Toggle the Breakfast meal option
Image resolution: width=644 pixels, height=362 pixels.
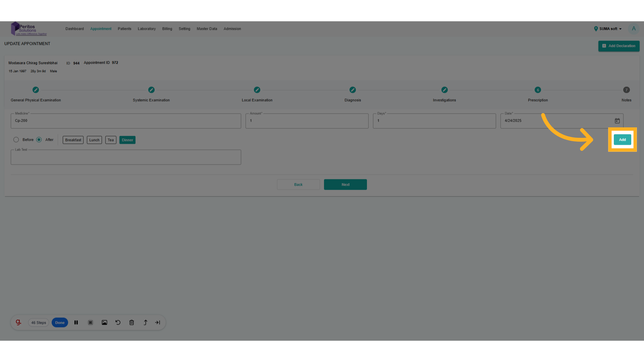point(73,140)
